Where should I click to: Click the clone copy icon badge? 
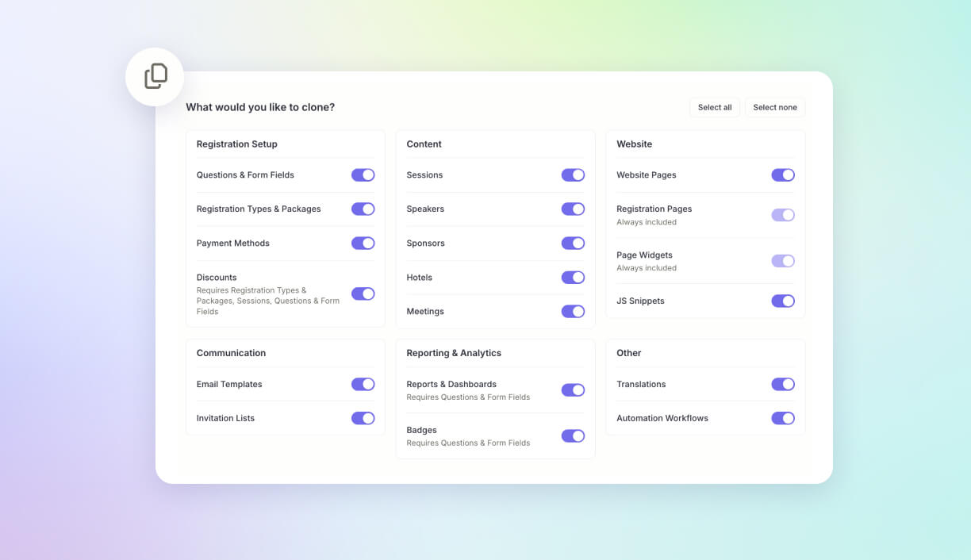click(x=155, y=77)
